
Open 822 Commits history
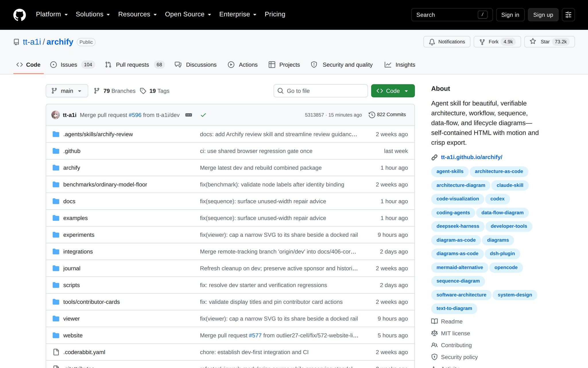click(387, 115)
